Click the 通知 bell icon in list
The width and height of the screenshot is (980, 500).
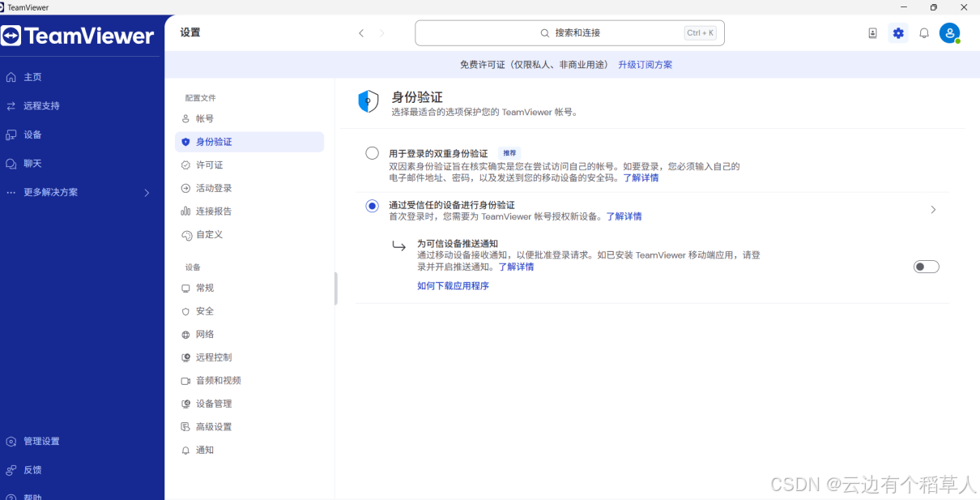185,450
